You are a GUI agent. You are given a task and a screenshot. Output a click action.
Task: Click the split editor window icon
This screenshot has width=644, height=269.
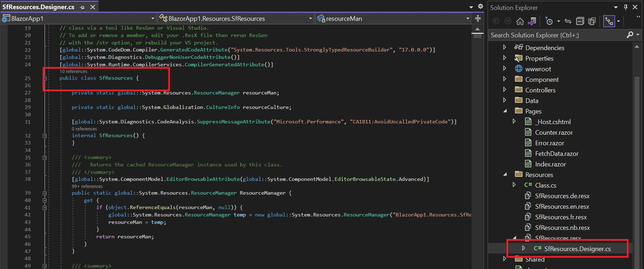(x=478, y=18)
